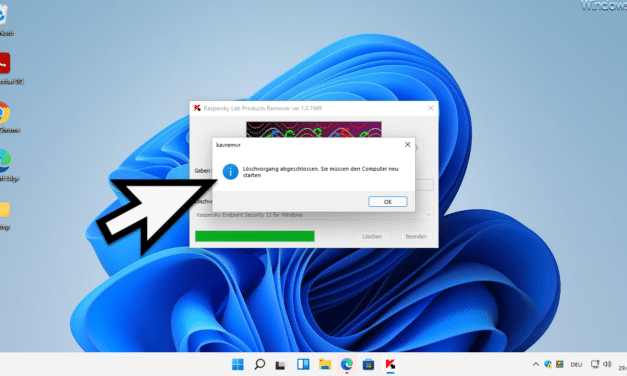Open the Kaspersky Endpoint Security product dropdown
This screenshot has height=376, width=627.
(x=314, y=215)
